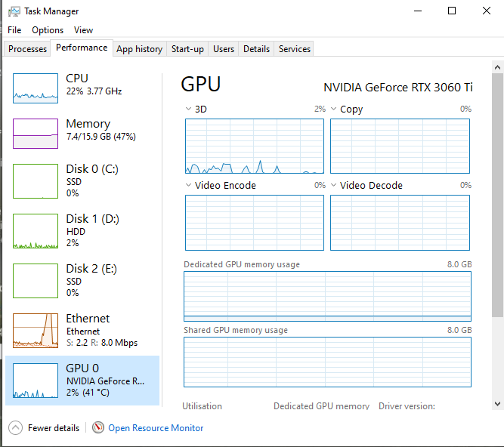Select the CPU usage graph thumbnail
The height and width of the screenshot is (447, 504).
coord(36,88)
